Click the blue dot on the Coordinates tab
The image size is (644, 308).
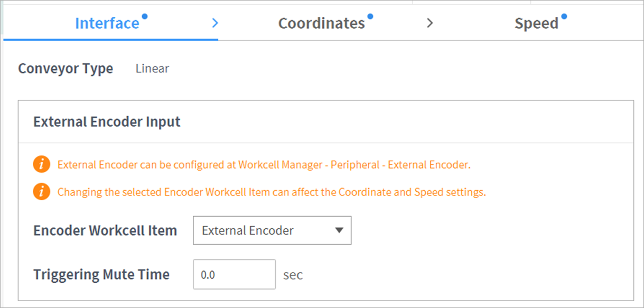[370, 16]
